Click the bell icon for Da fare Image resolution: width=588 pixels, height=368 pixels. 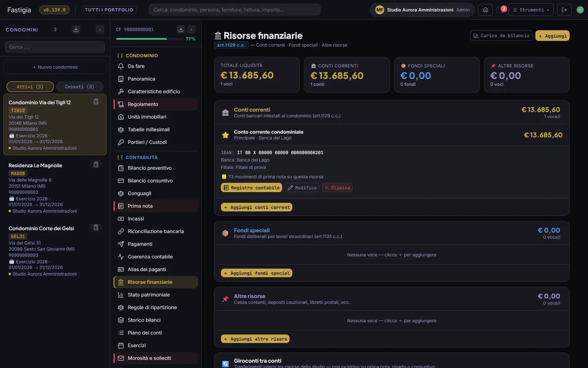tap(121, 66)
